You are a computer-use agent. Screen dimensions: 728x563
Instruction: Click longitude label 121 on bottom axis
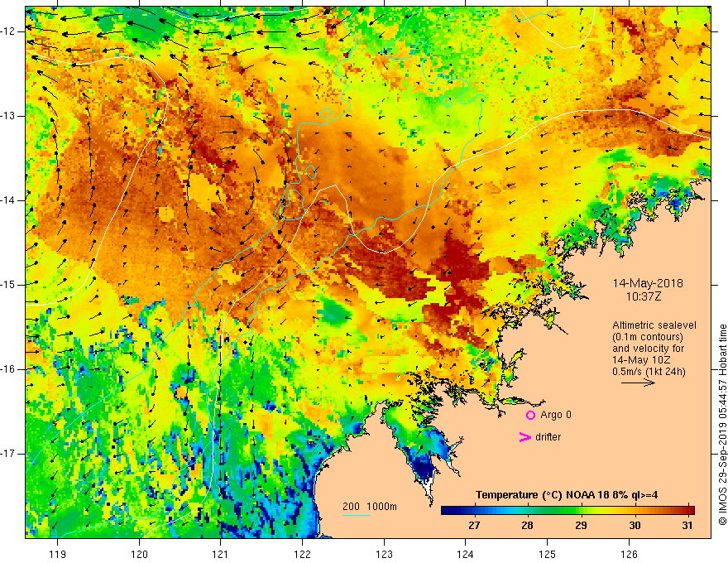[221, 555]
